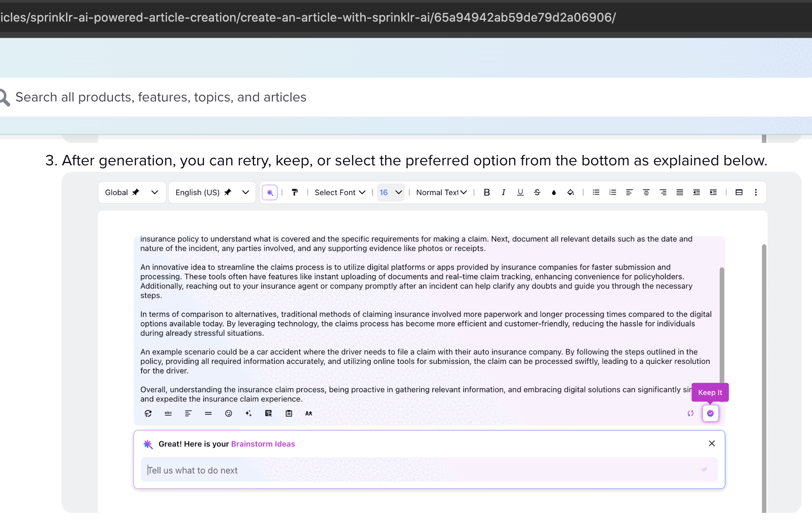Click the Keep It checkmark icon
The image size is (812, 531).
point(710,414)
